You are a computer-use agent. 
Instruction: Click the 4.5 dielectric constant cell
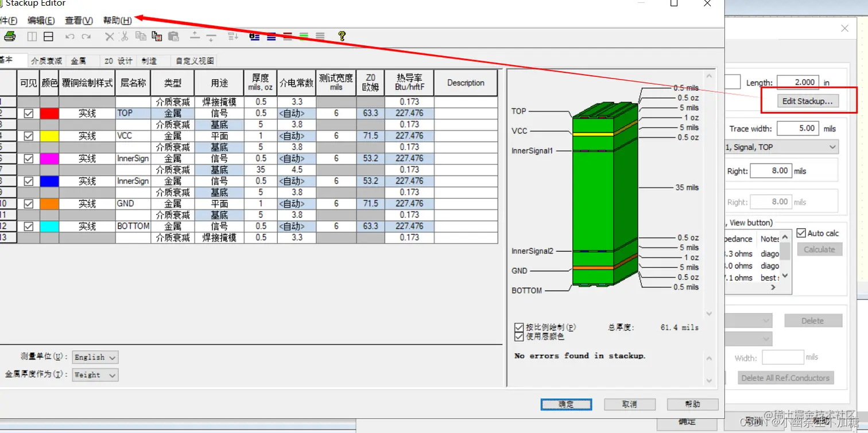(x=296, y=170)
